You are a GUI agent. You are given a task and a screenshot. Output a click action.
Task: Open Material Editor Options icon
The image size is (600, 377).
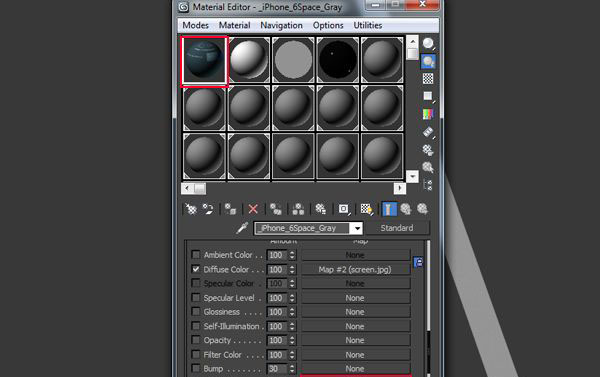point(428,150)
